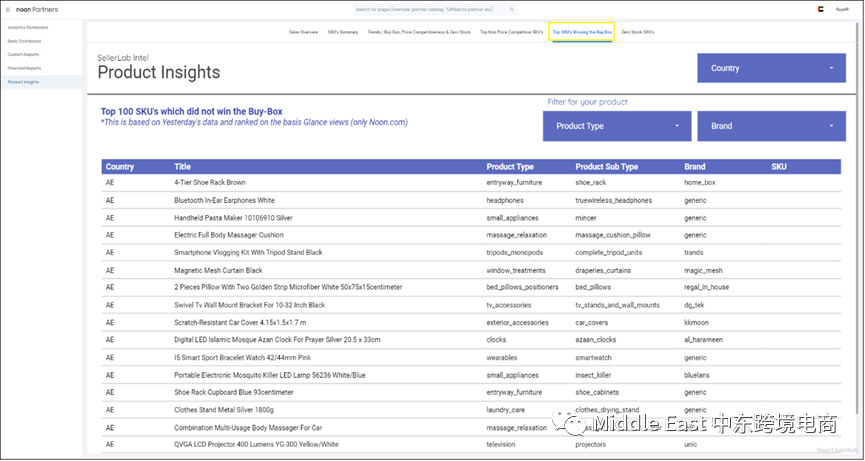Select Magnetic Mesh Curtain Black title
865x461 pixels.
click(x=218, y=270)
